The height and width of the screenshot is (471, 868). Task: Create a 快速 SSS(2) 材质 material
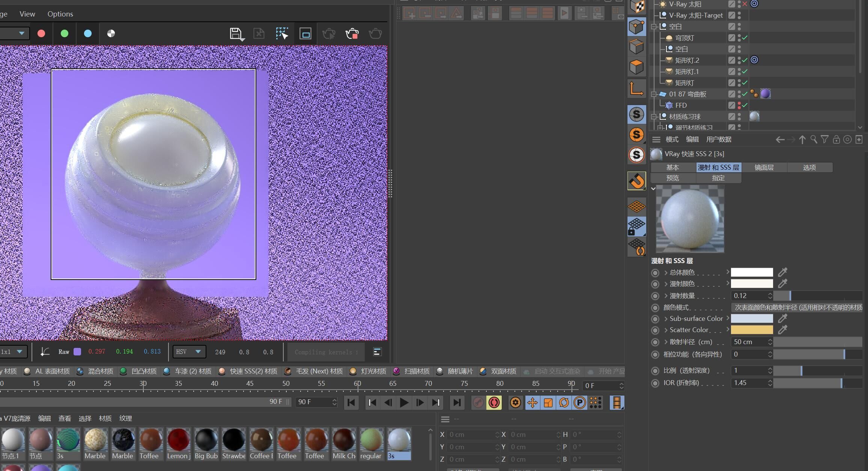pyautogui.click(x=248, y=371)
